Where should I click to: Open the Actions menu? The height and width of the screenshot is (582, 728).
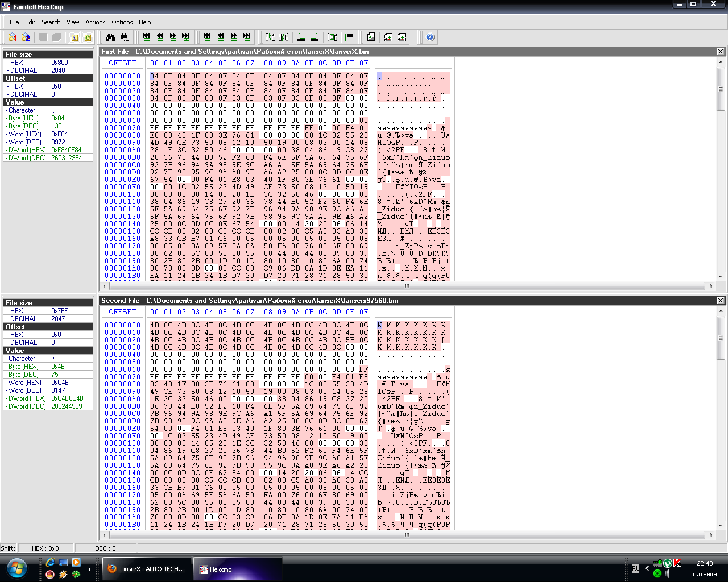[x=96, y=22]
